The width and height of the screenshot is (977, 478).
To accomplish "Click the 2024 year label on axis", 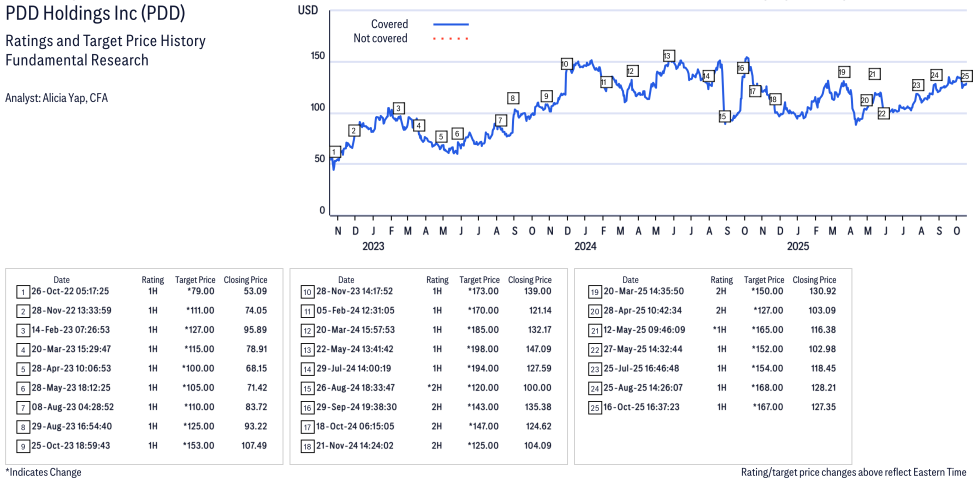I will coord(585,245).
